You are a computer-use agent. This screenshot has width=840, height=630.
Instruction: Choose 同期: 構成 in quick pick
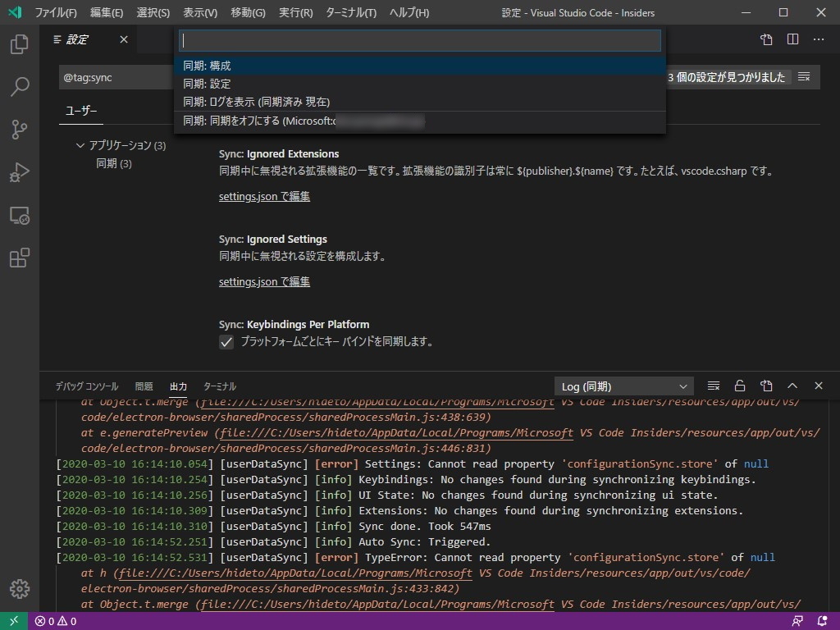[x=420, y=66]
